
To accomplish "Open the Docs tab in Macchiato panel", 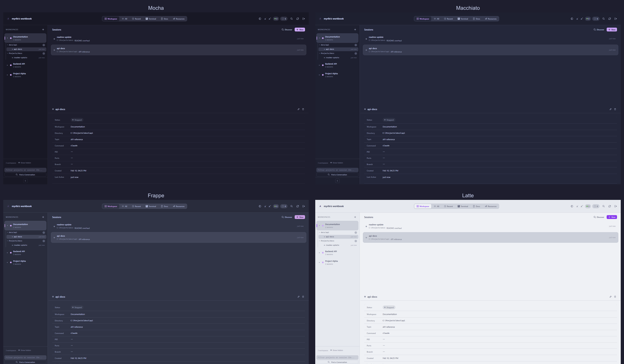I will tap(476, 19).
